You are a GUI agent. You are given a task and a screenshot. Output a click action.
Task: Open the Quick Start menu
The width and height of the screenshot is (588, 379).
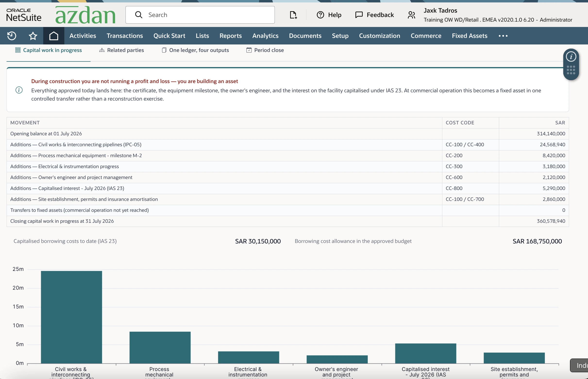pyautogui.click(x=169, y=36)
